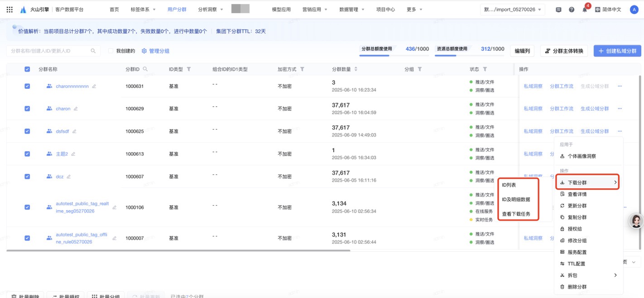Screen dimensions: 644x298
Task: Open 分群工作流 for charon row
Action: (x=562, y=109)
